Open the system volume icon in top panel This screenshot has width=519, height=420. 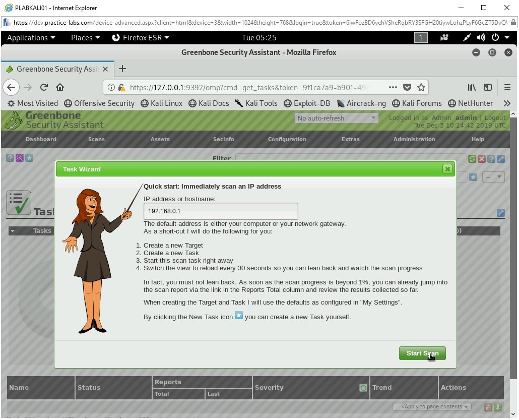click(481, 38)
